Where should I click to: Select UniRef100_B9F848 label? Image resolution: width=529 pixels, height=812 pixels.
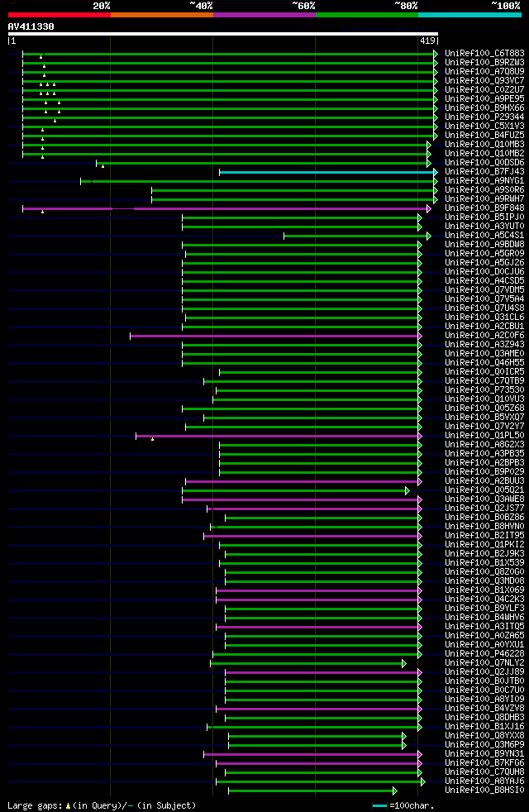coord(484,208)
